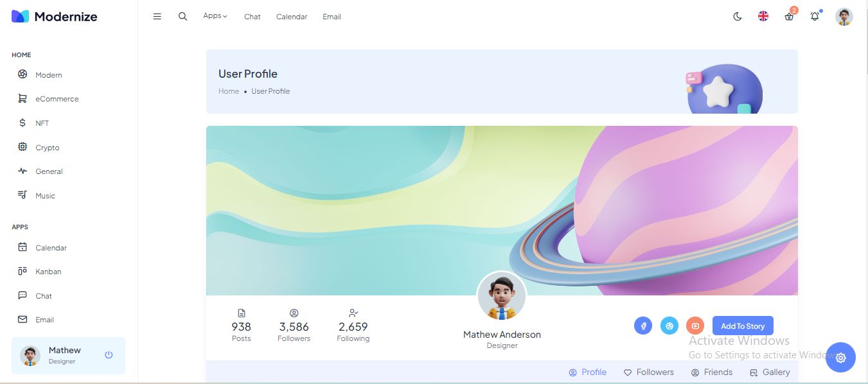The height and width of the screenshot is (384, 868).
Task: Click the 938 Posts count
Action: click(242, 327)
